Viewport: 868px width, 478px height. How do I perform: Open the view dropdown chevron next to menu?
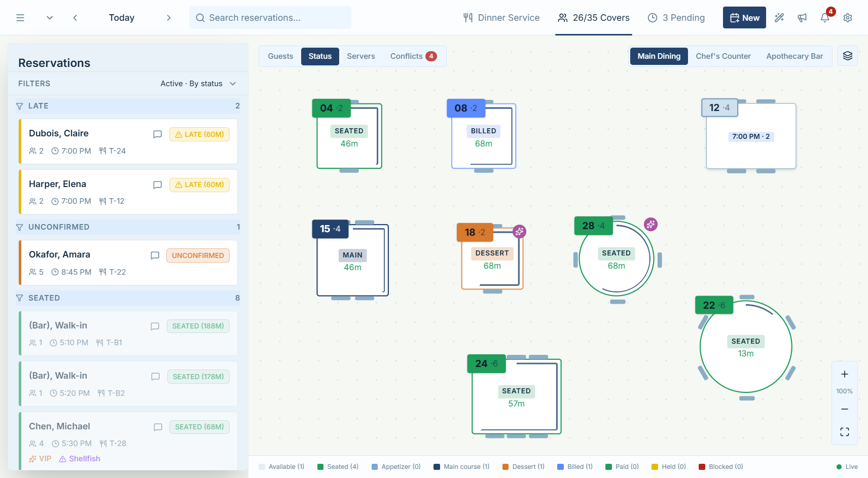(x=50, y=18)
